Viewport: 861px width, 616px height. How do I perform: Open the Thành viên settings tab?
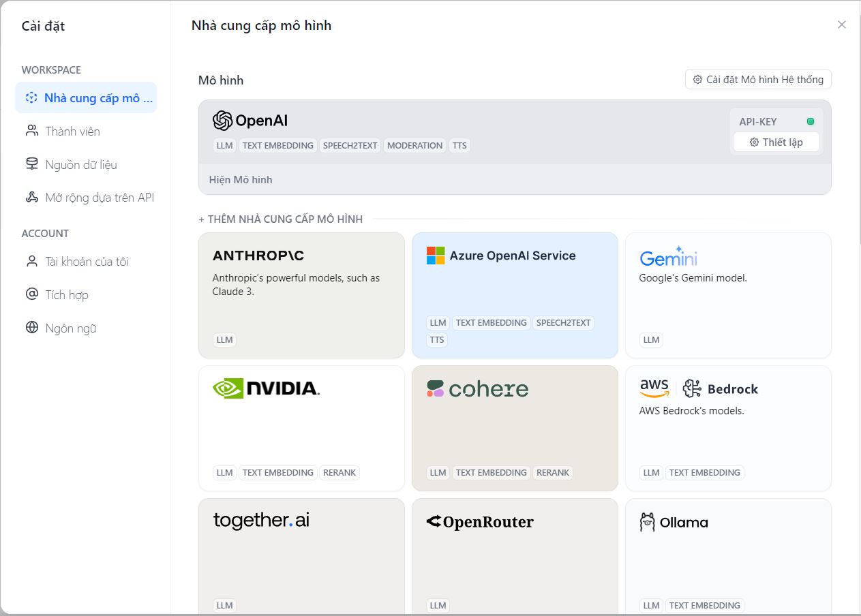(72, 131)
